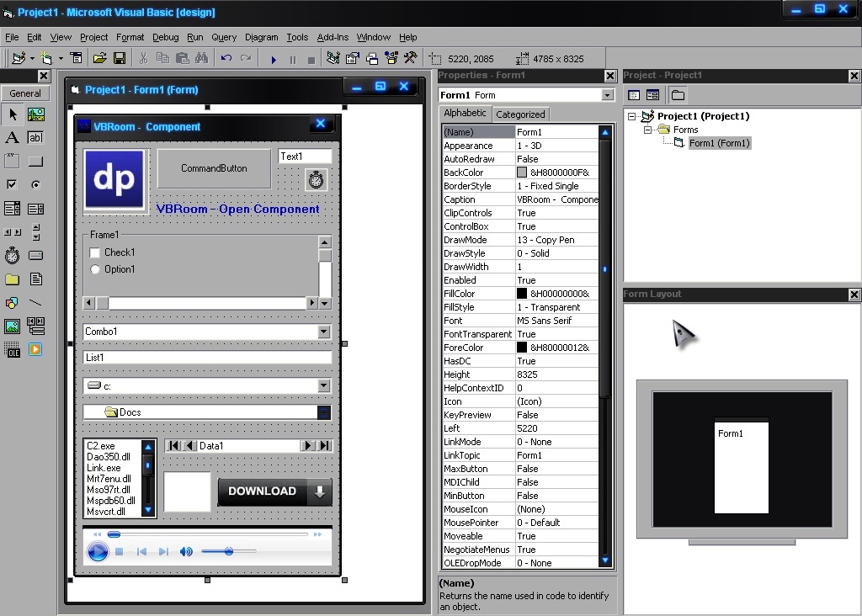Check the Check1 checkbox on the form
Screen dimensions: 862x616
(x=96, y=252)
